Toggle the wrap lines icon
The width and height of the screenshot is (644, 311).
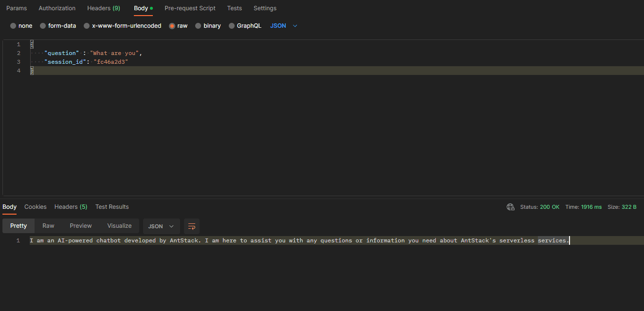click(x=192, y=226)
